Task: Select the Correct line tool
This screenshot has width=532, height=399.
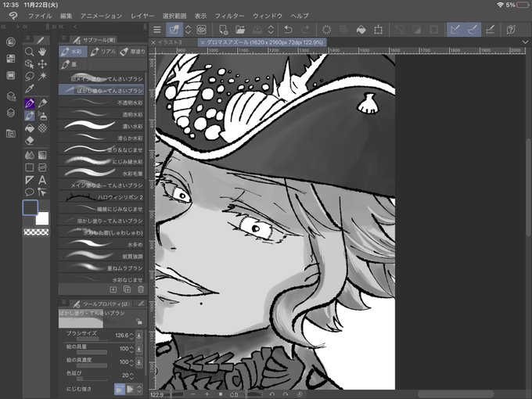Action: 42,192
